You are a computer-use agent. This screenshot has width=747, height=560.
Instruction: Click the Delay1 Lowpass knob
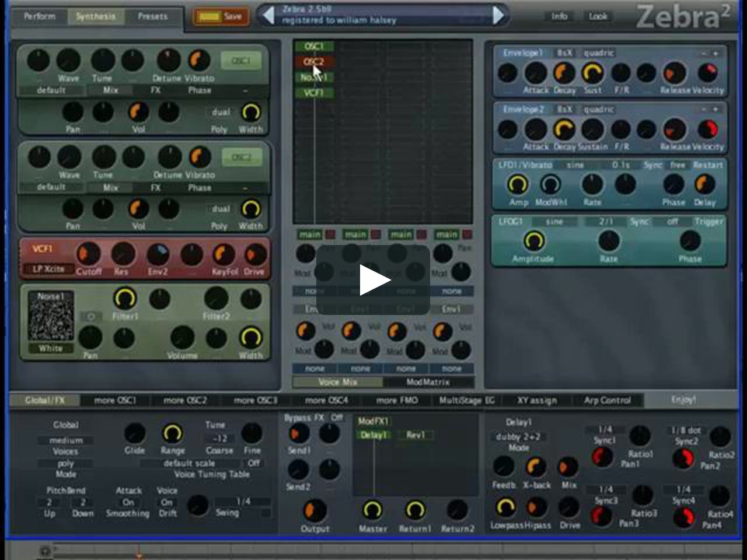505,508
